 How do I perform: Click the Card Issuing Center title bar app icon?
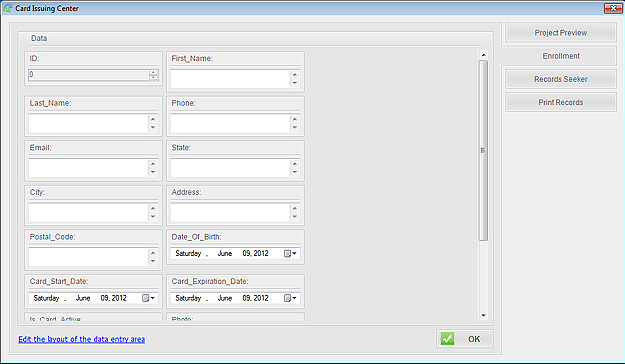(7, 8)
